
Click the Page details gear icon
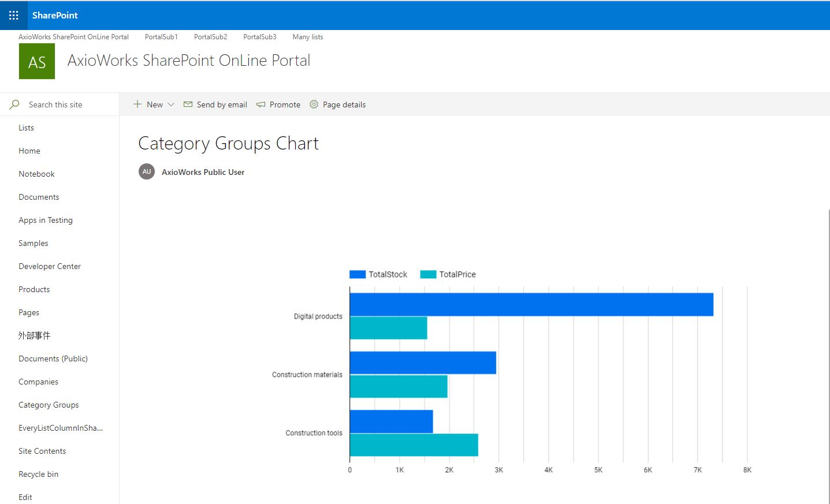pyautogui.click(x=314, y=104)
